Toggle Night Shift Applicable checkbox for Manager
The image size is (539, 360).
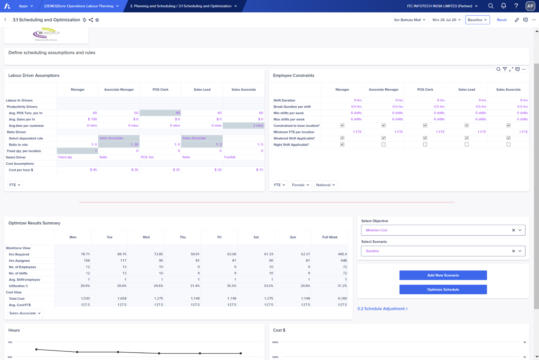pos(342,144)
